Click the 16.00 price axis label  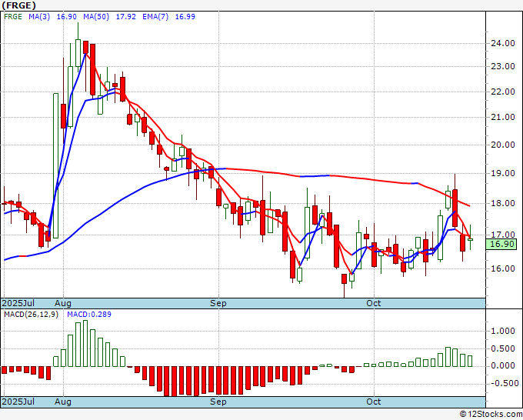click(x=503, y=268)
